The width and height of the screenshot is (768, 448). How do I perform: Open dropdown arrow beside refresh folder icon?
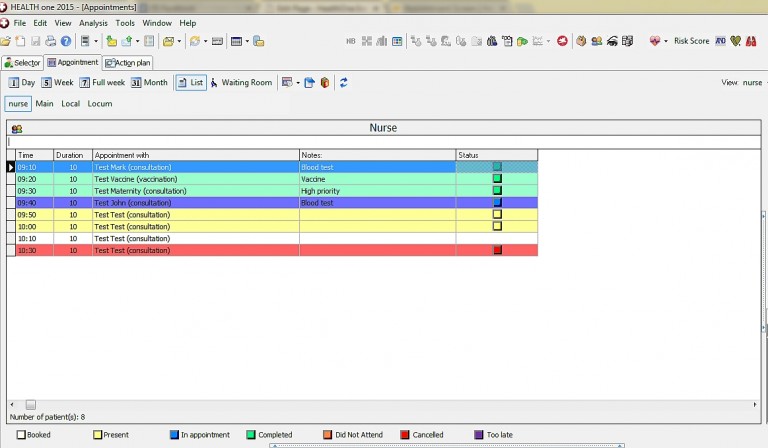206,42
